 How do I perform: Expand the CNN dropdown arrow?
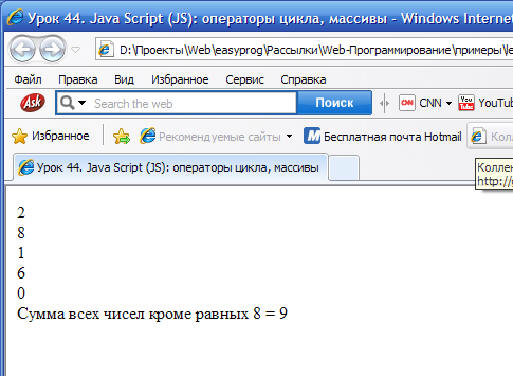click(x=449, y=103)
